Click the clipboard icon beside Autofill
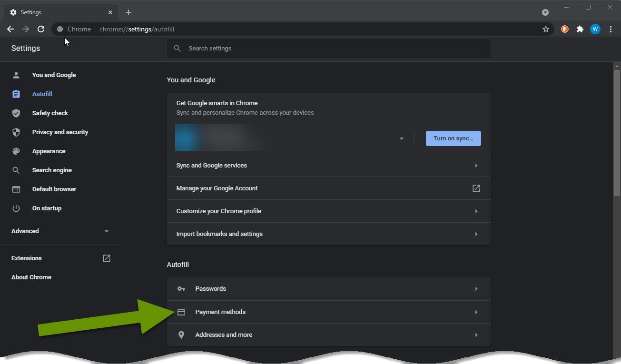 point(16,94)
